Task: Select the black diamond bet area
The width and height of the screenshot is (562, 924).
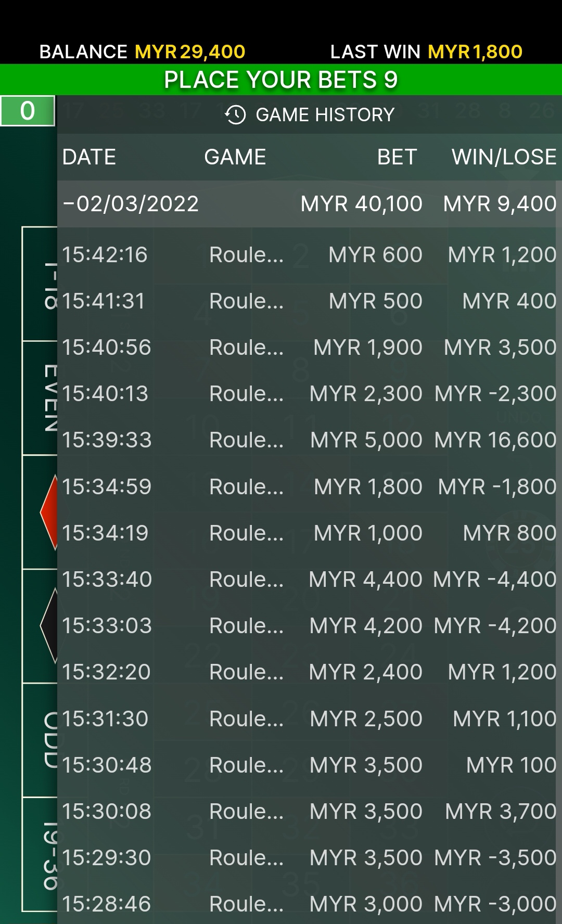Action: pyautogui.click(x=48, y=626)
